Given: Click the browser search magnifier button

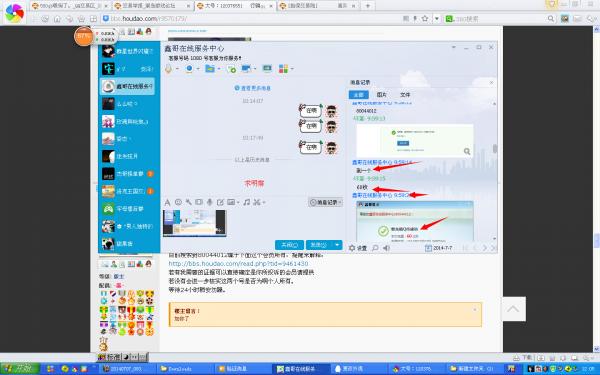Looking at the screenshot, I should [x=551, y=18].
